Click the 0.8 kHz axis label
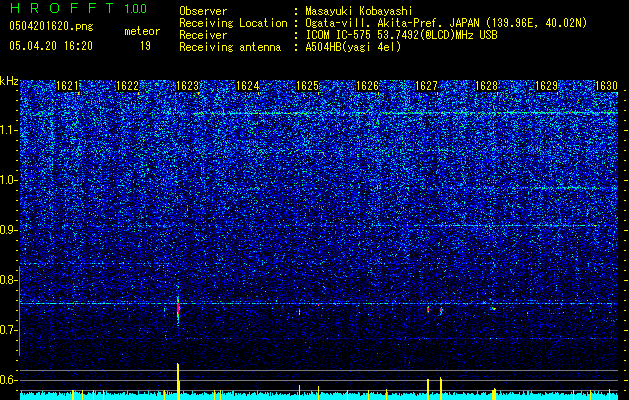629x400 pixels. pyautogui.click(x=8, y=280)
